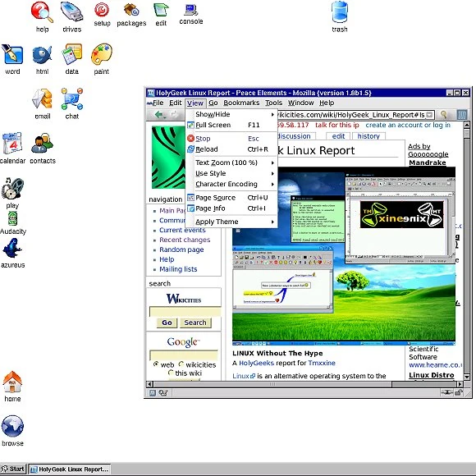
Task: Switch to the history tab
Action: tap(368, 136)
